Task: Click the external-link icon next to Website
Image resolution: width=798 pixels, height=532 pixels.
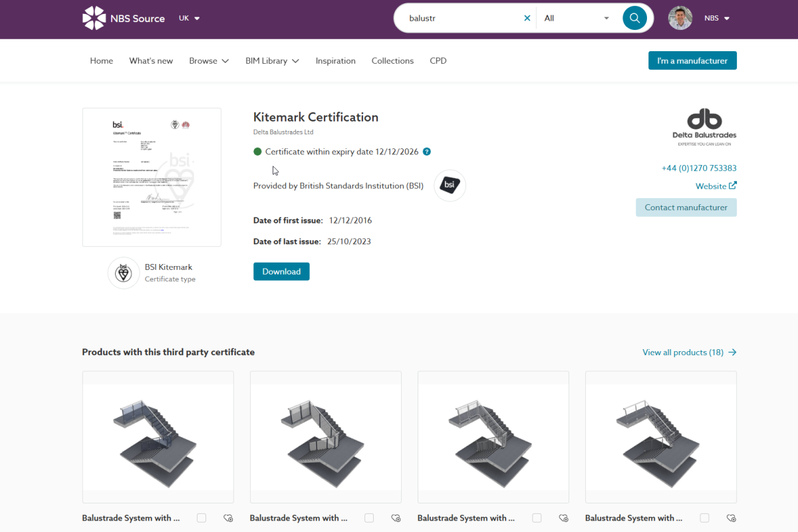Action: [733, 186]
